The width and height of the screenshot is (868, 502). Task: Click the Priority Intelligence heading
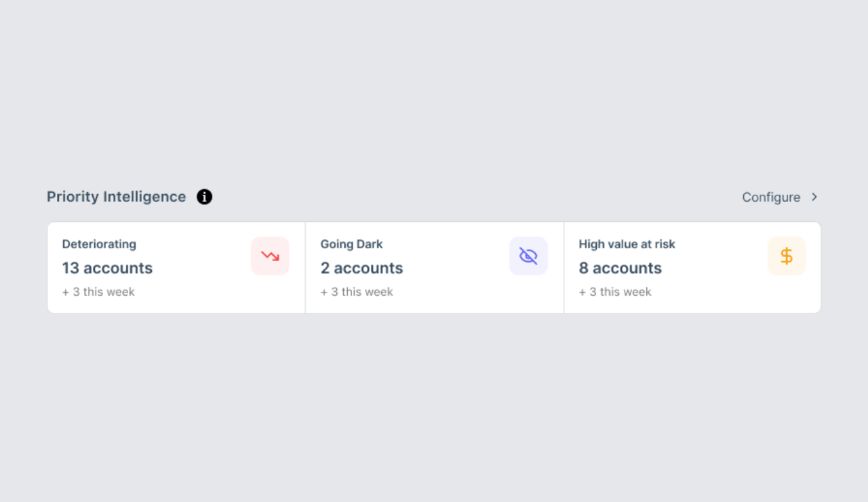point(116,197)
